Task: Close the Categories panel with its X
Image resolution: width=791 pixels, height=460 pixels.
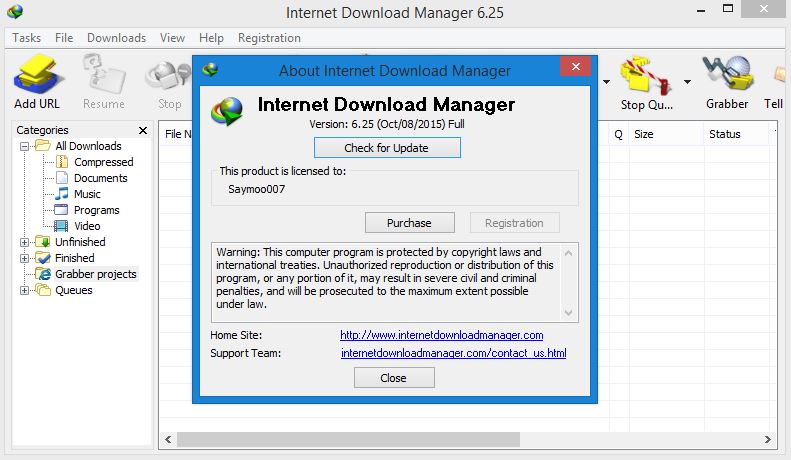Action: point(143,131)
